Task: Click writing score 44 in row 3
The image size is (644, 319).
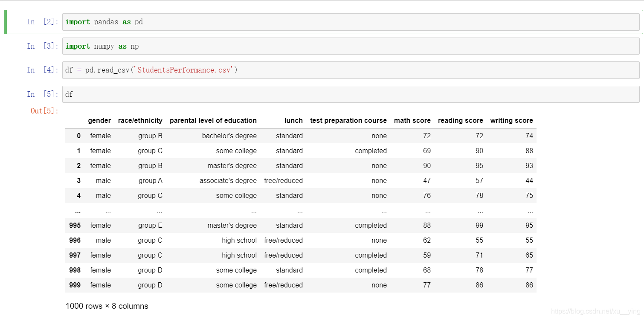Action: (529, 181)
